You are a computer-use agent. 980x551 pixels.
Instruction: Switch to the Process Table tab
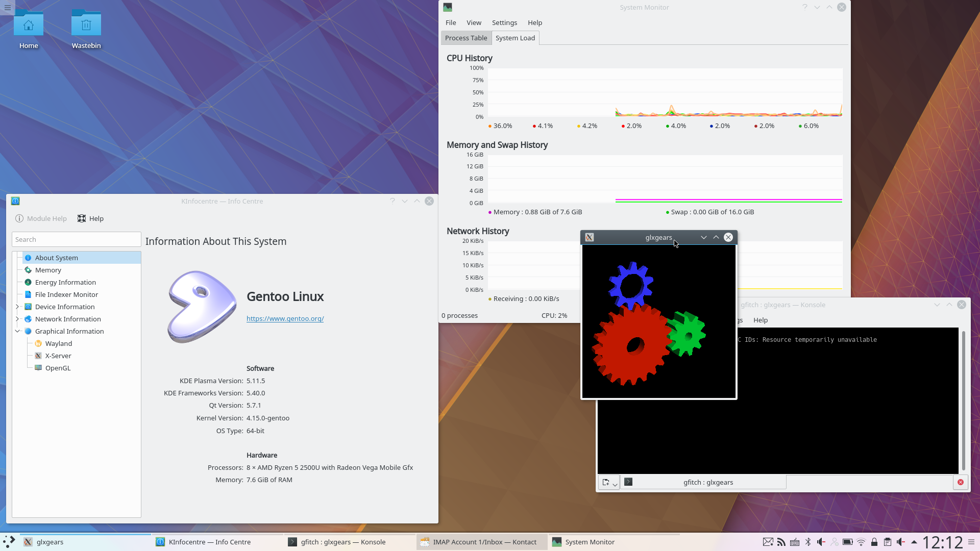pos(466,38)
